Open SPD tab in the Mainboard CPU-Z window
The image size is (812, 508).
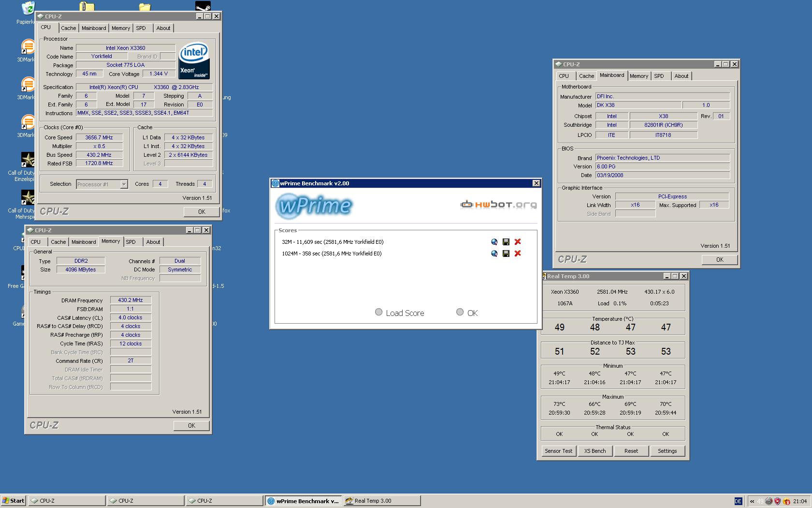(x=659, y=76)
